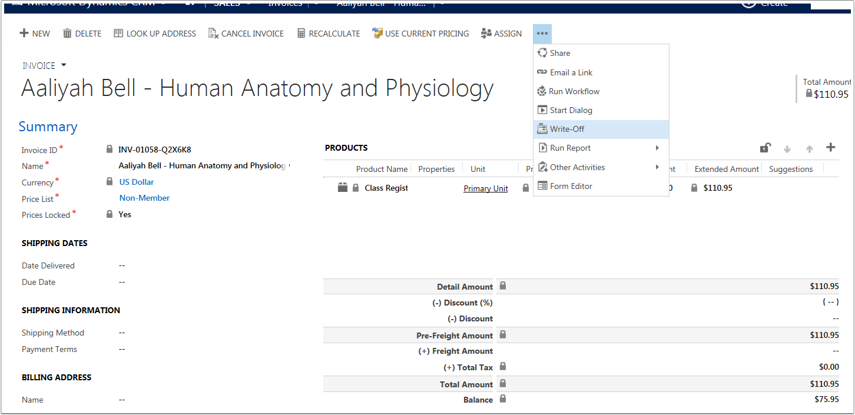Click the CANCEL INVOICE icon
The image size is (855, 415).
213,33
